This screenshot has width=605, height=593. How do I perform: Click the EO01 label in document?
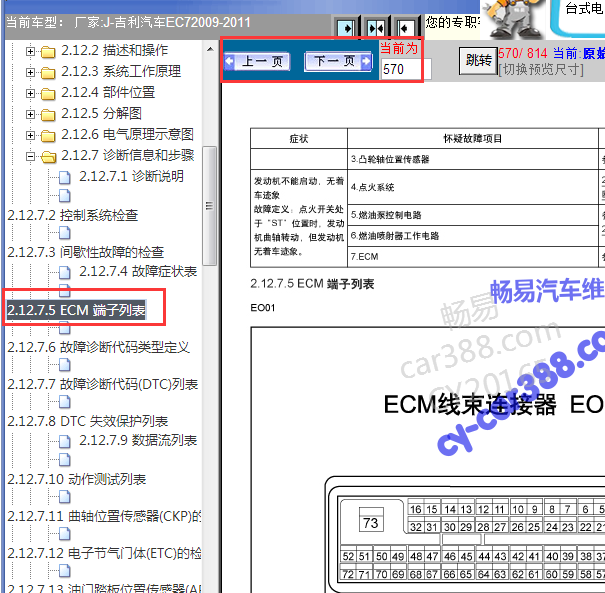pos(263,308)
